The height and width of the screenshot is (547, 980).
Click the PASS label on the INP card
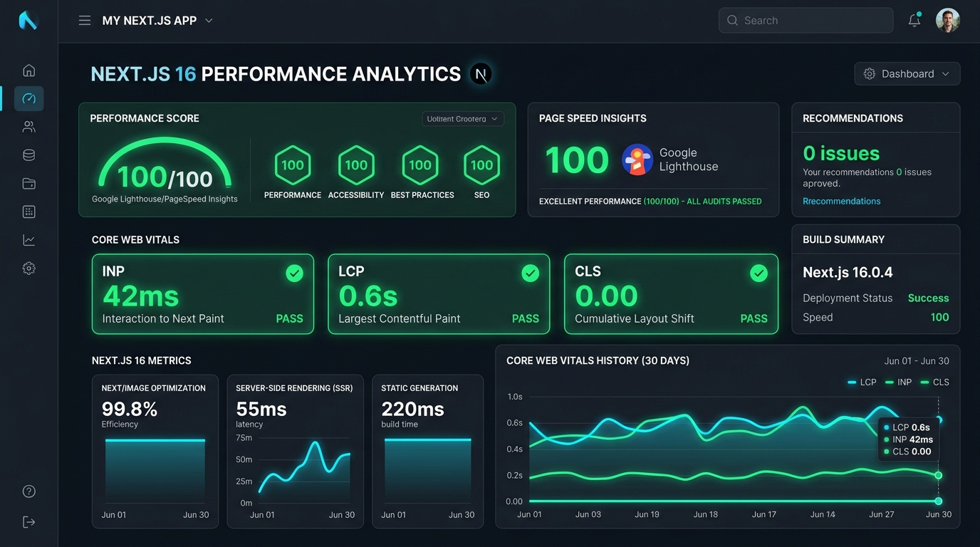[x=289, y=319]
